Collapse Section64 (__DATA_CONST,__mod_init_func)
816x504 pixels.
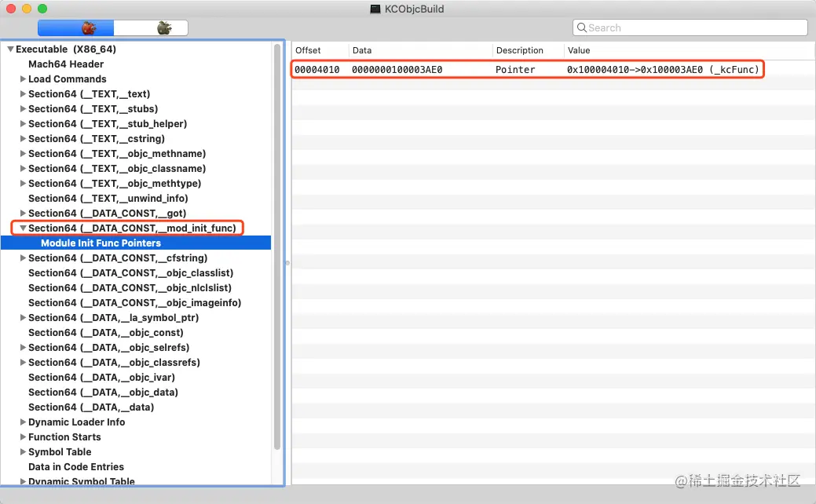(23, 228)
